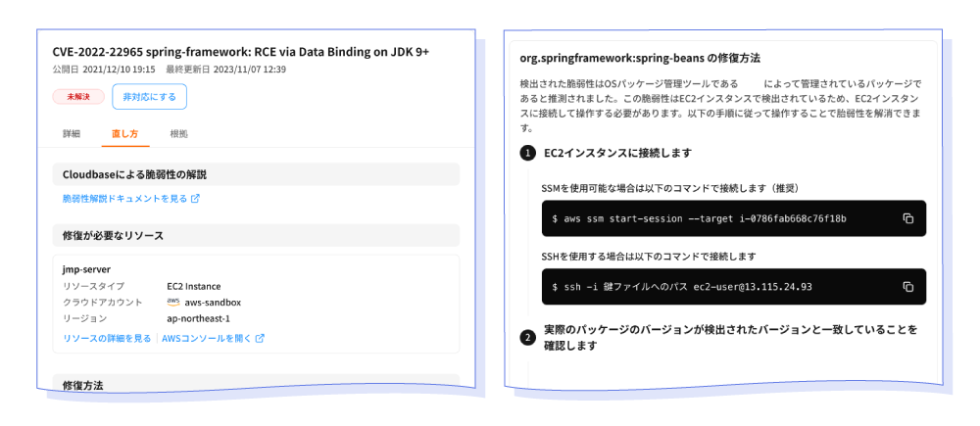
Task: Click the EC2 Instance value
Action: point(194,286)
